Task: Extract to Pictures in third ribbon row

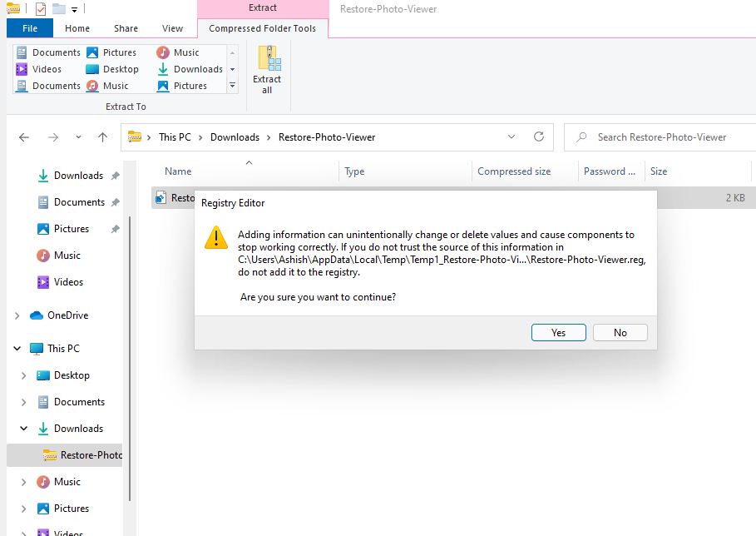Action: (x=182, y=86)
